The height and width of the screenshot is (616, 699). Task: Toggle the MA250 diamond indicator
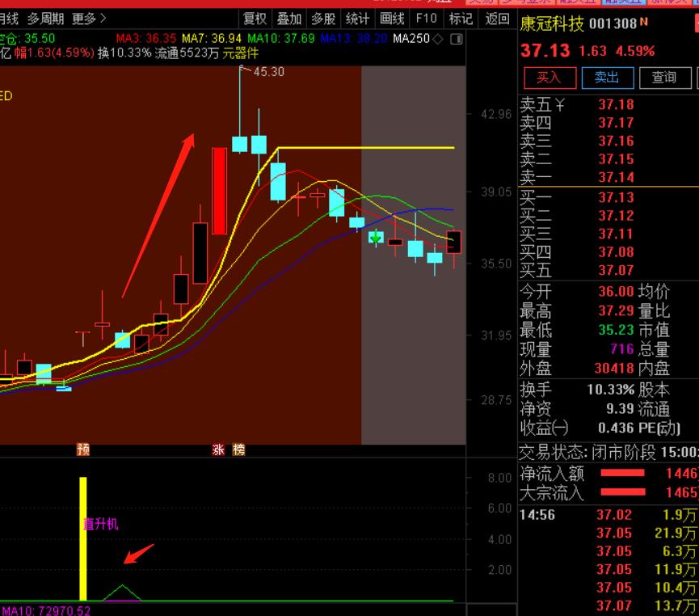(437, 39)
